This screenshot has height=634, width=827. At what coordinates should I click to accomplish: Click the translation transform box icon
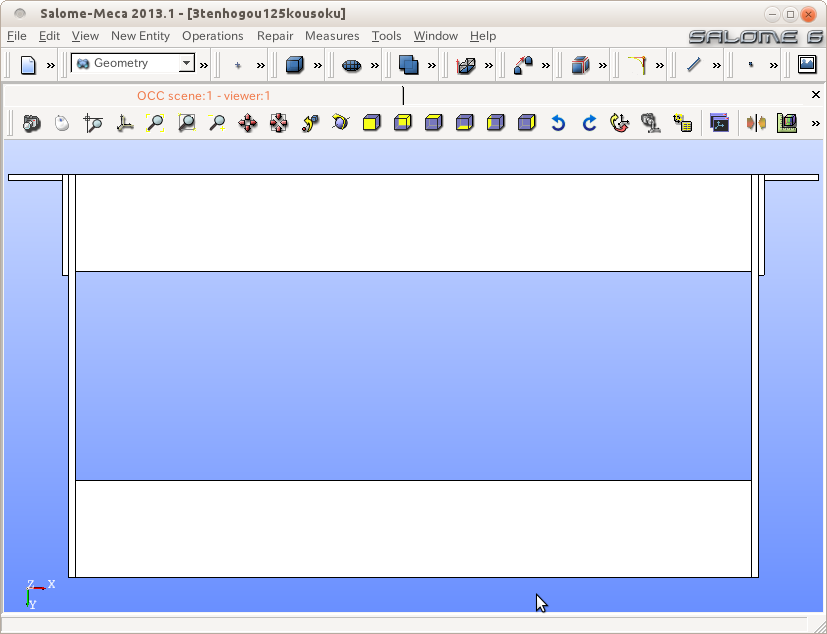coord(465,65)
